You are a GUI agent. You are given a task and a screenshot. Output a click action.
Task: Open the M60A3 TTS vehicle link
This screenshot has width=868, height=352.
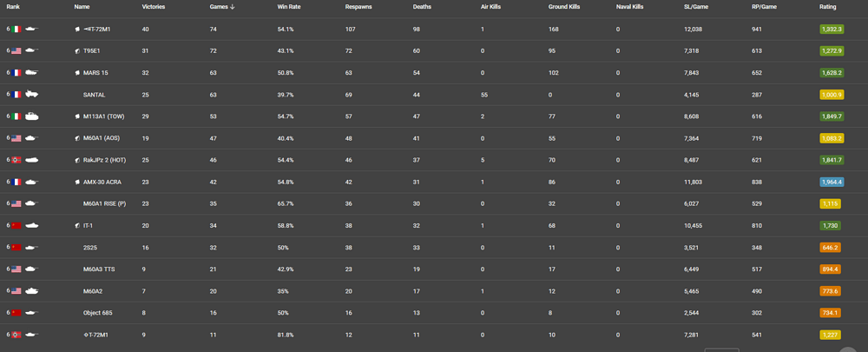click(99, 269)
